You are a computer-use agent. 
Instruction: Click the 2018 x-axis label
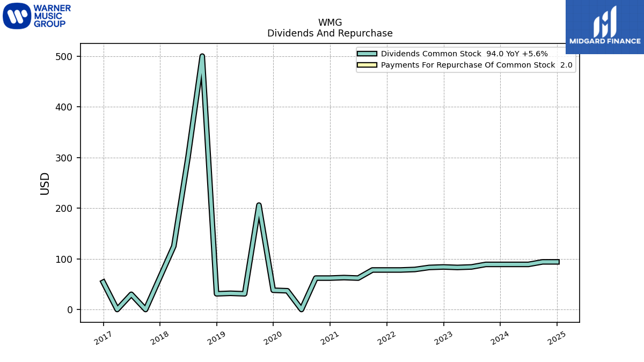(160, 337)
